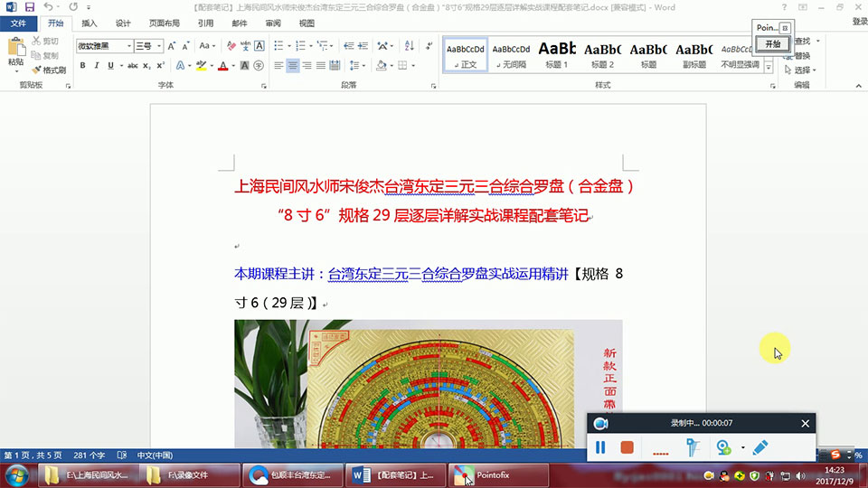The width and height of the screenshot is (868, 488).
Task: Apply the 标题 2 heading style
Action: (x=602, y=55)
